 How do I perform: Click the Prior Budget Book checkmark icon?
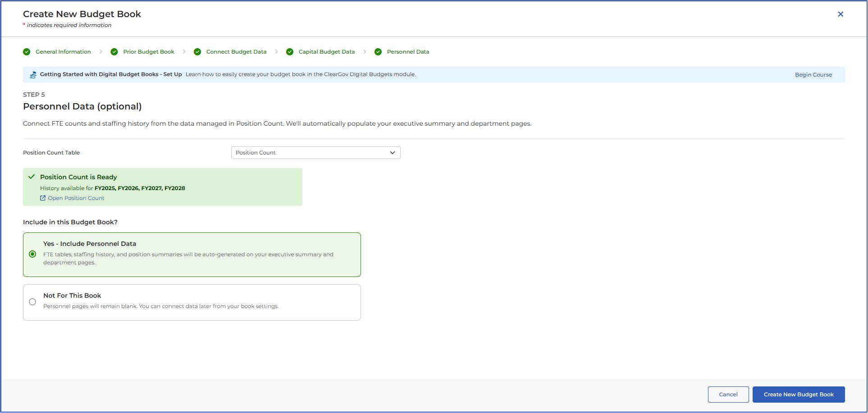coord(114,52)
